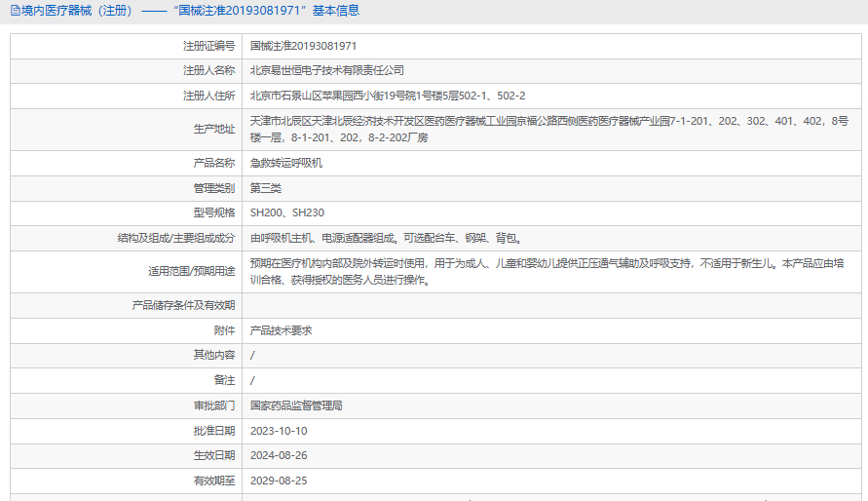The width and height of the screenshot is (868, 501).
Task: Click the 产品储存条件及有效期 label
Action: [183, 305]
